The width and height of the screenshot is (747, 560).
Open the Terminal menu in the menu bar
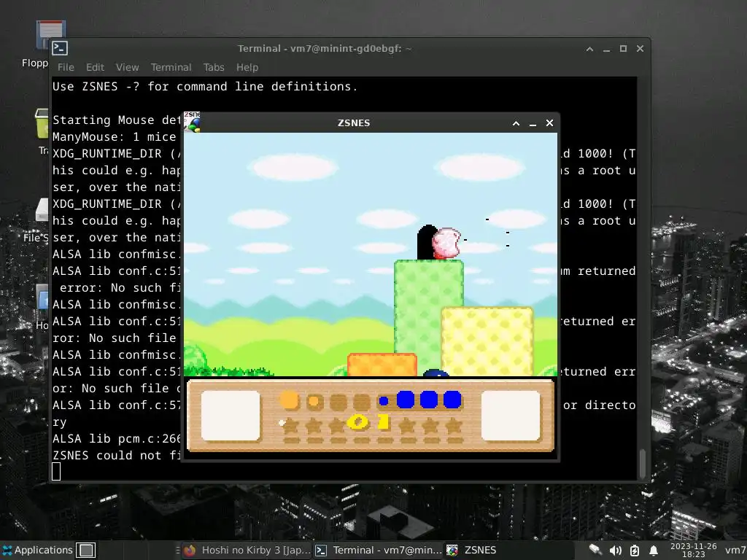171,67
